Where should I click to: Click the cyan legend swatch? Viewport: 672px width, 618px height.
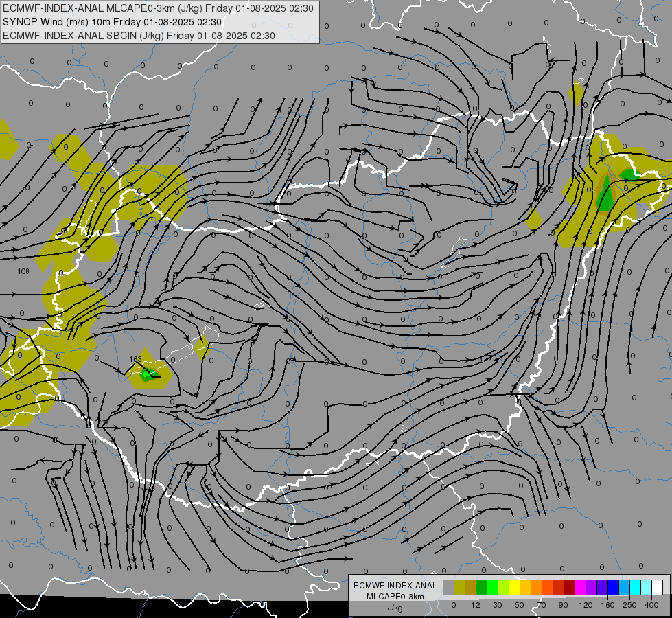click(636, 587)
